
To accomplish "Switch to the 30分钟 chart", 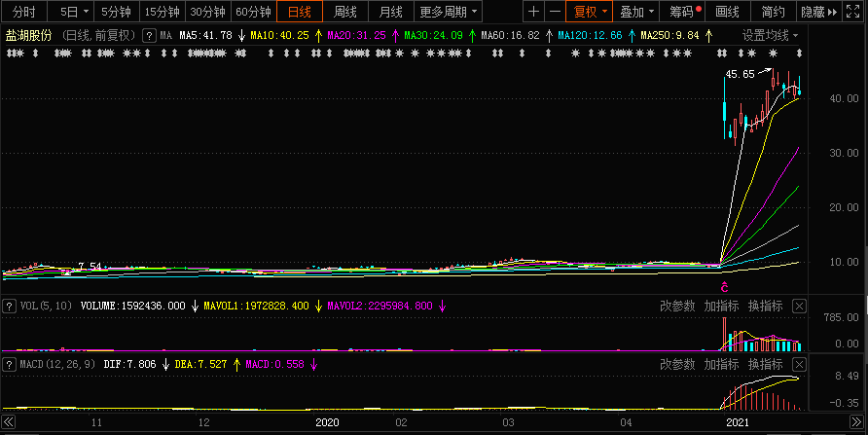I will pos(207,12).
